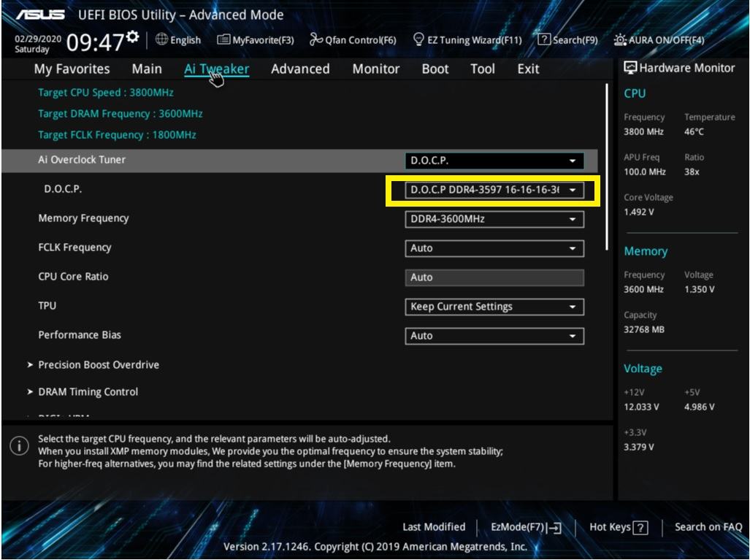
Task: Open the clock settings gear icon
Action: pyautogui.click(x=133, y=37)
